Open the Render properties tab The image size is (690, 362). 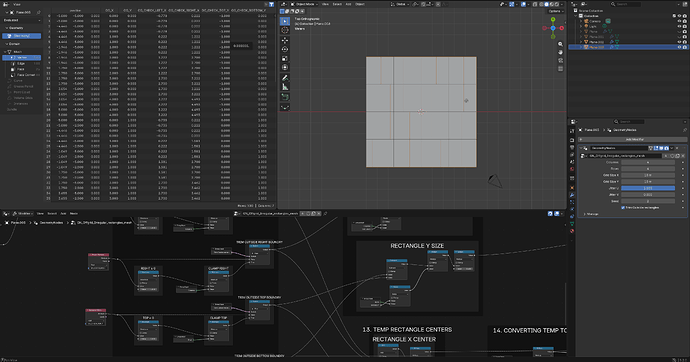[x=572, y=140]
